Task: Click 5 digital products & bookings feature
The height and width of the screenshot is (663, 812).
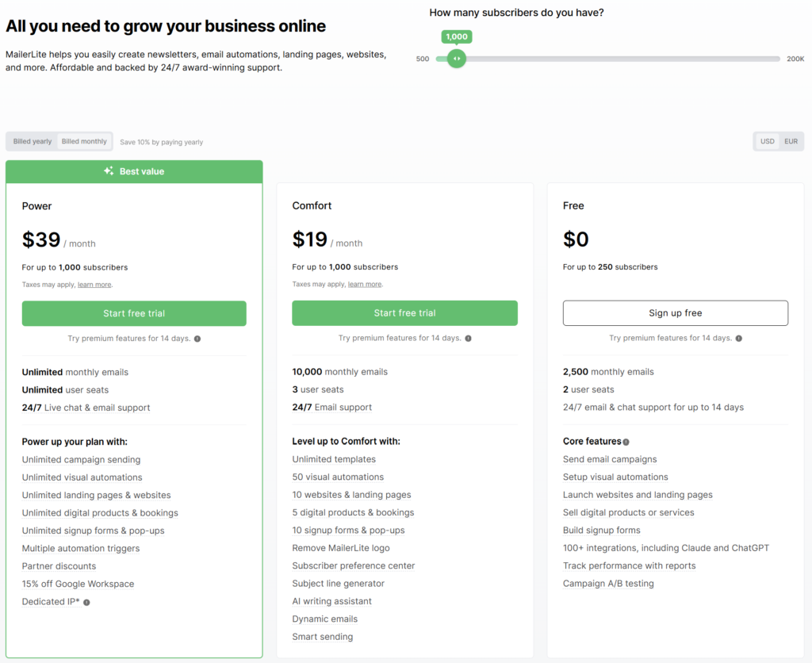Action: (x=353, y=512)
